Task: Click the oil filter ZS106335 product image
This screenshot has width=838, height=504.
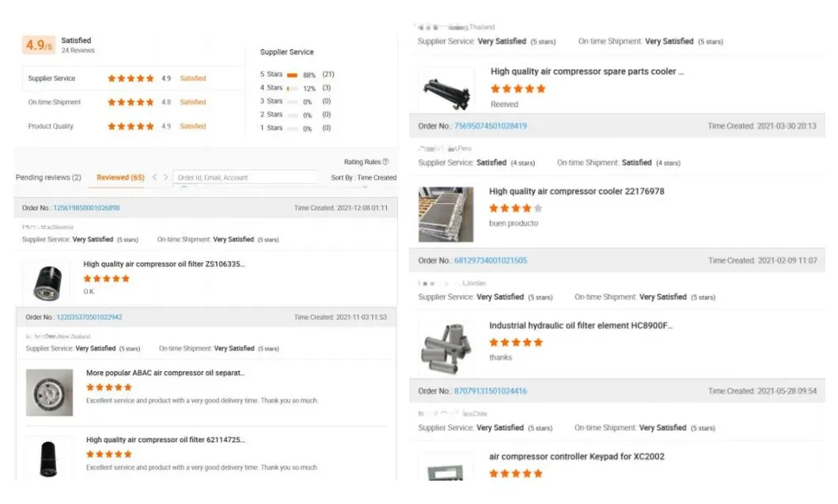Action: pos(47,281)
